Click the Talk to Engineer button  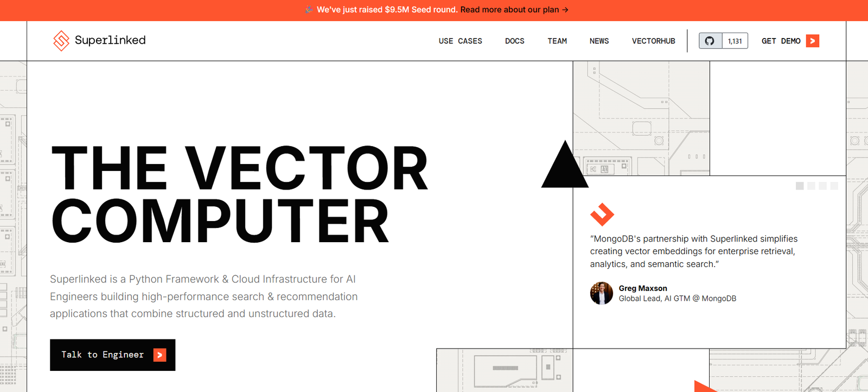(x=112, y=355)
